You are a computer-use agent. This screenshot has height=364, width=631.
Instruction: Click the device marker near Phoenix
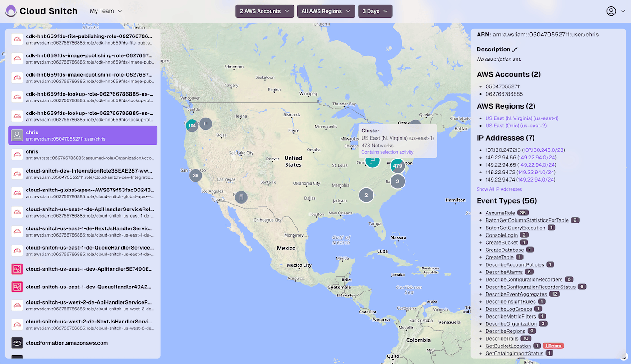(241, 197)
